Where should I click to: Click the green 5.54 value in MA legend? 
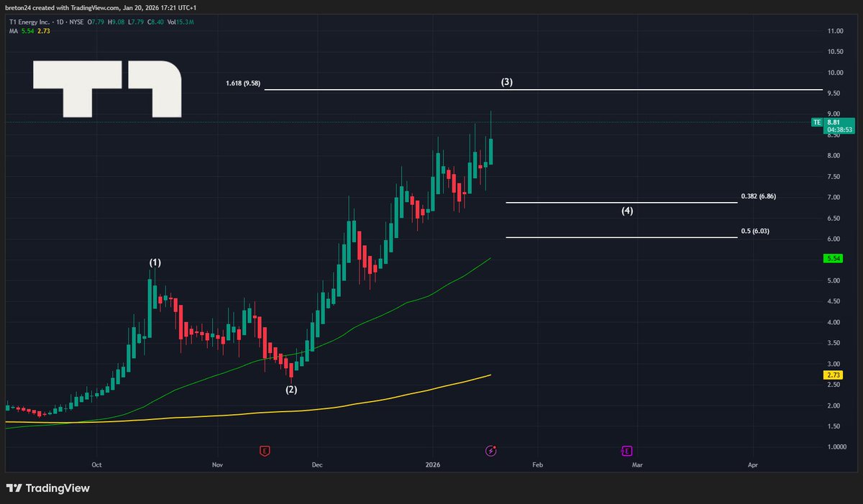click(27, 32)
